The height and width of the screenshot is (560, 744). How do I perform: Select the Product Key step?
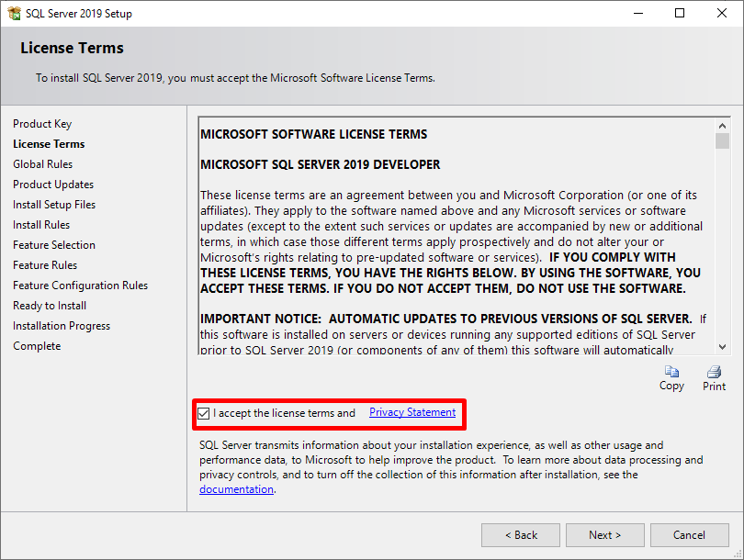click(x=42, y=124)
